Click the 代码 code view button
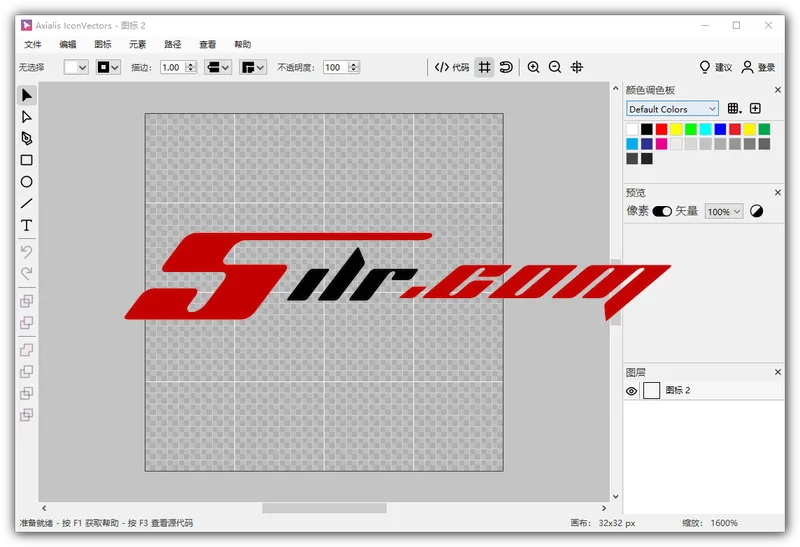 [x=452, y=67]
